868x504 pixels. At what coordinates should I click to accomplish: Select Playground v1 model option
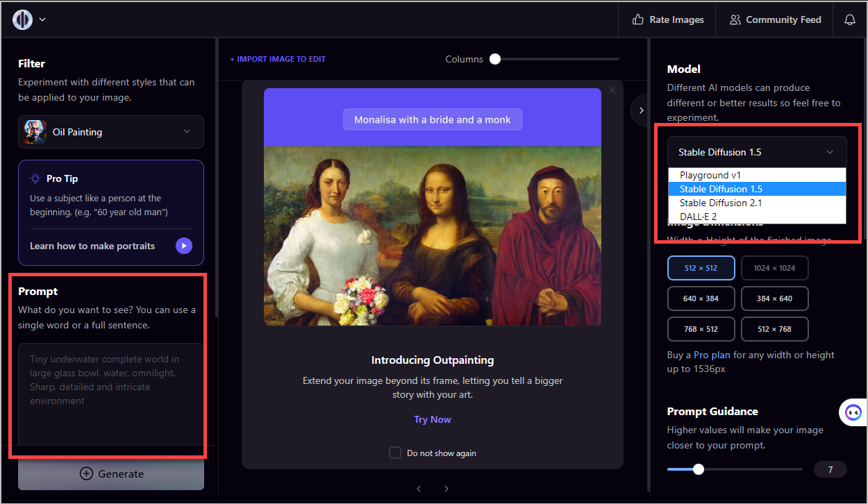[x=757, y=175]
